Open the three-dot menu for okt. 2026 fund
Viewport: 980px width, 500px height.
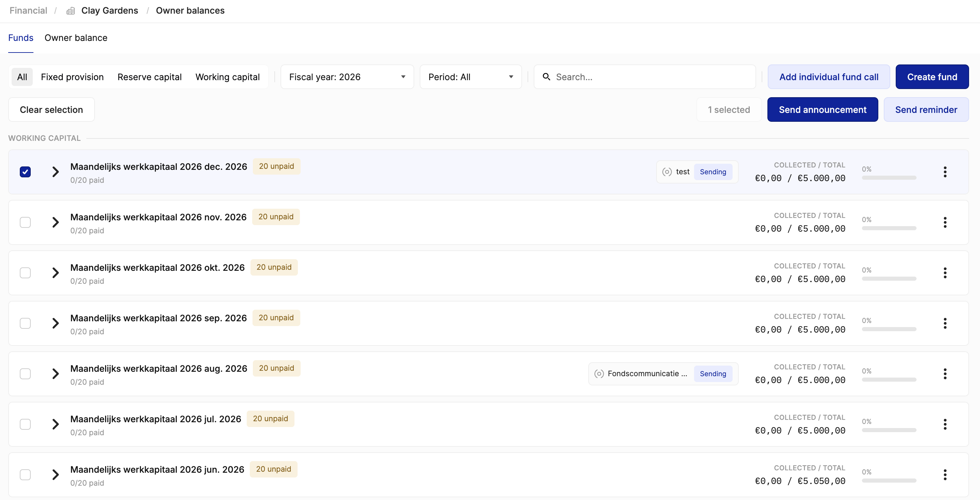tap(945, 273)
